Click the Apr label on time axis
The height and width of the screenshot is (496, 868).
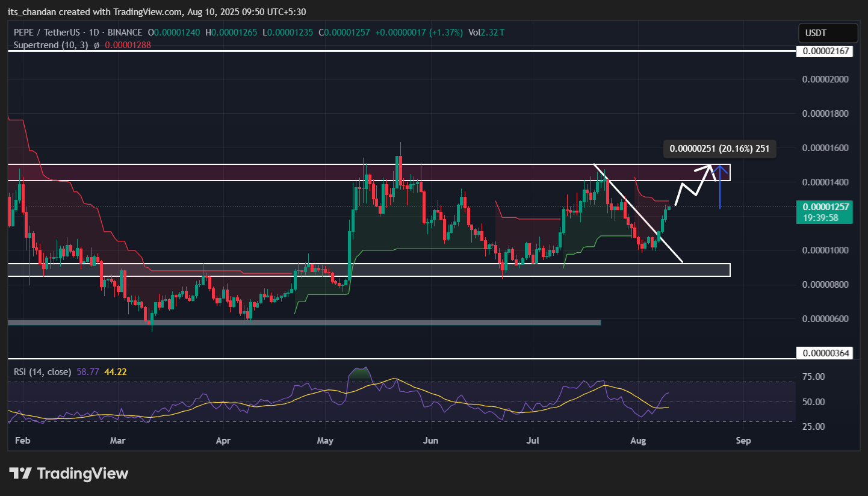tap(223, 441)
